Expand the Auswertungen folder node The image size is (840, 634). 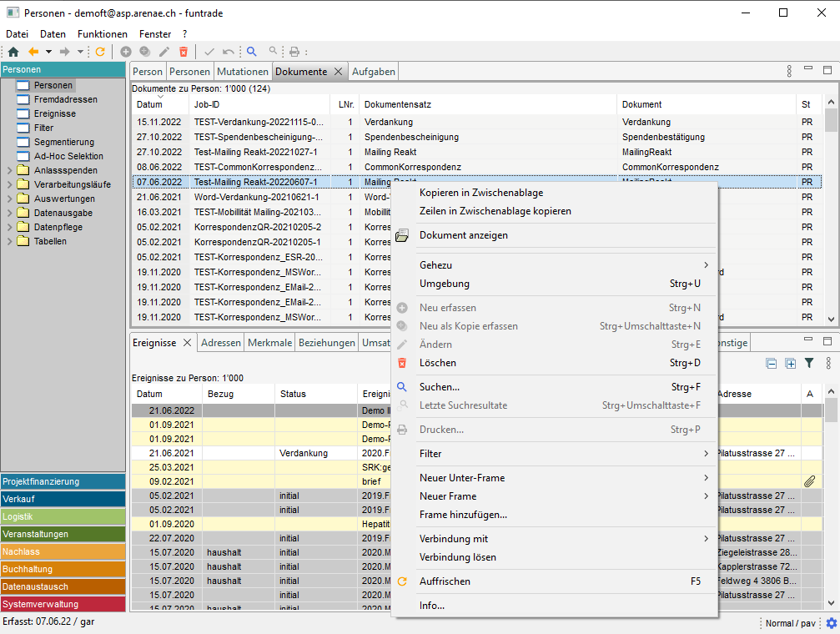pyautogui.click(x=9, y=199)
